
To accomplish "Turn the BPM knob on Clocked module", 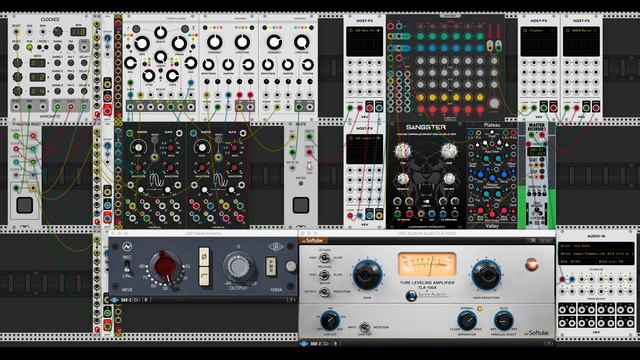I will [58, 32].
